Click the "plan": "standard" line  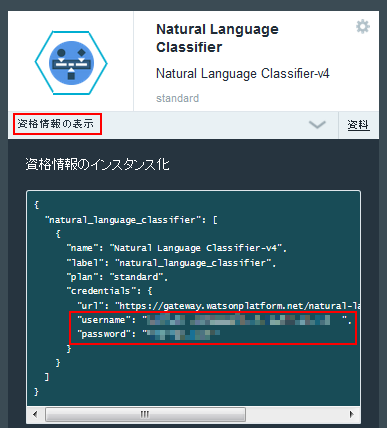117,277
